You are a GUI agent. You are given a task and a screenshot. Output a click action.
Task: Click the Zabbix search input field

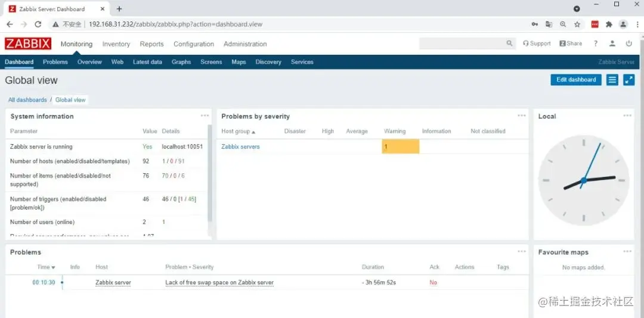point(463,43)
